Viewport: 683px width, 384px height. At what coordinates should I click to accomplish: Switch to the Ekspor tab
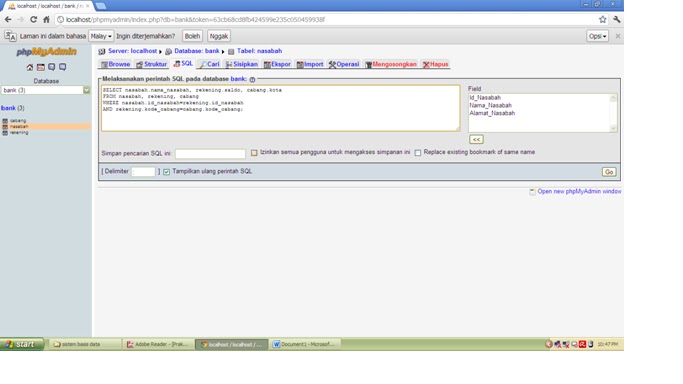[x=277, y=64]
